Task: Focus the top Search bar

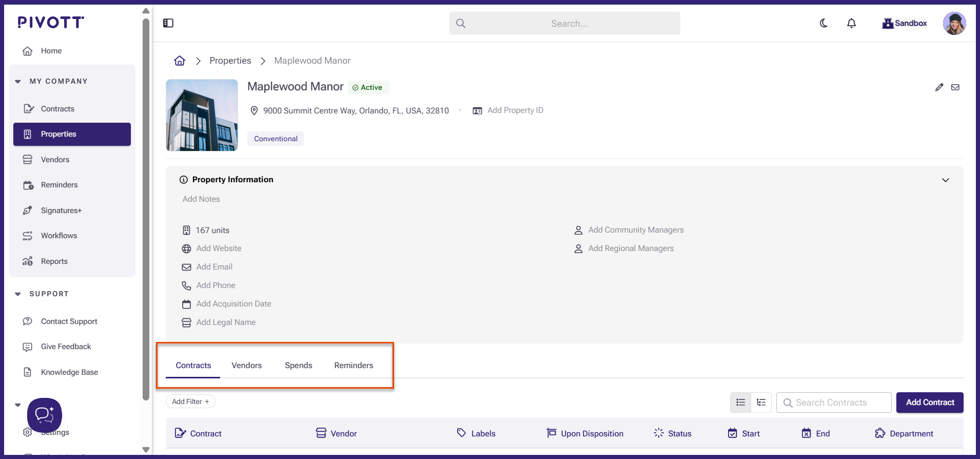Action: [565, 23]
